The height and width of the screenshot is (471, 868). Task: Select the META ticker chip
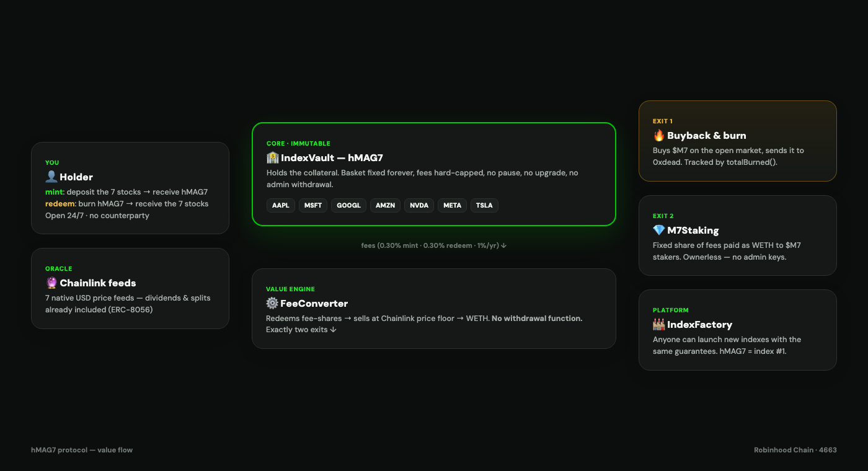pyautogui.click(x=453, y=205)
